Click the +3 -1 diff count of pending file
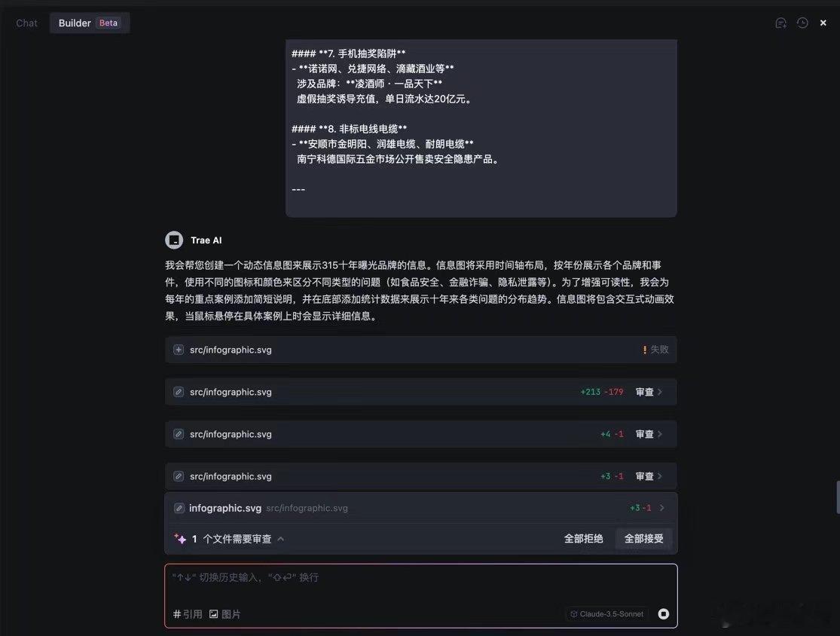The image size is (840, 636). [x=640, y=508]
